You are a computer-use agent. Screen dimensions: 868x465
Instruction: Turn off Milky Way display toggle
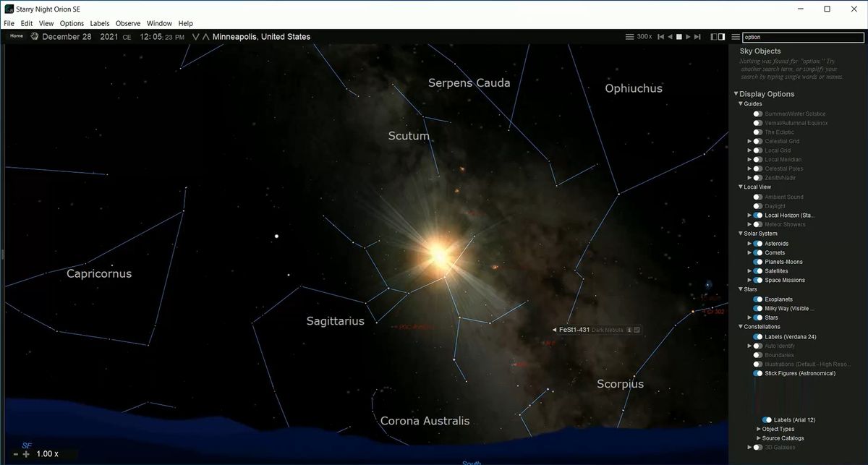pyautogui.click(x=757, y=308)
